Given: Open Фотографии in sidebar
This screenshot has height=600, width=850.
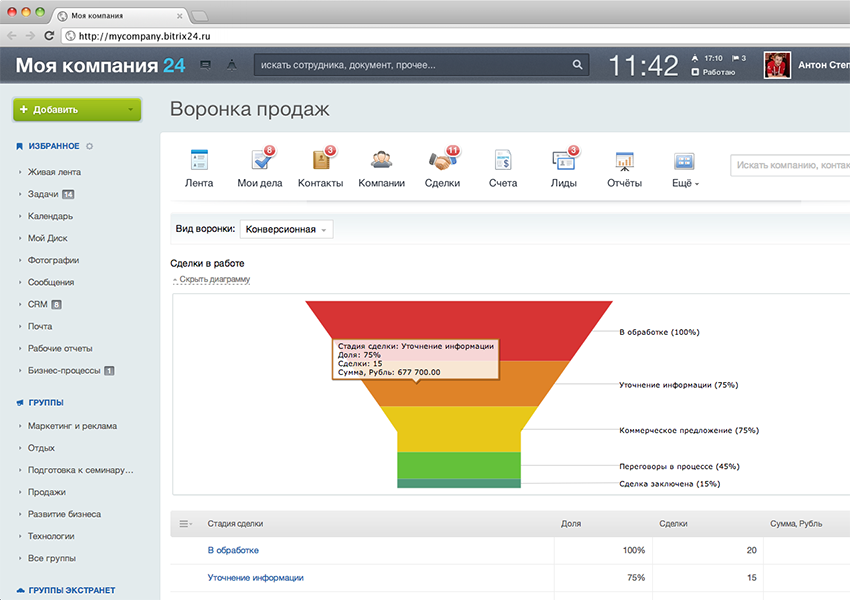Looking at the screenshot, I should tap(53, 260).
